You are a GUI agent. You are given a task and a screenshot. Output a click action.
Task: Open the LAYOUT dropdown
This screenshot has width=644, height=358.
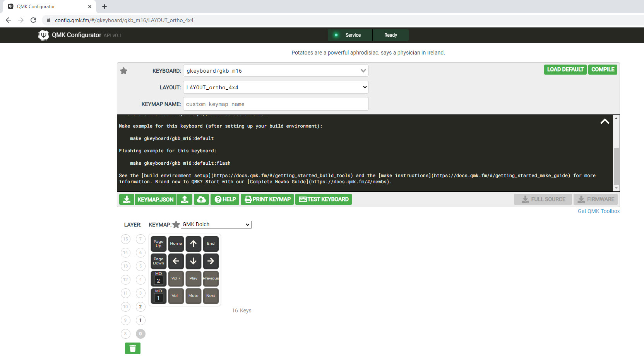tap(276, 87)
